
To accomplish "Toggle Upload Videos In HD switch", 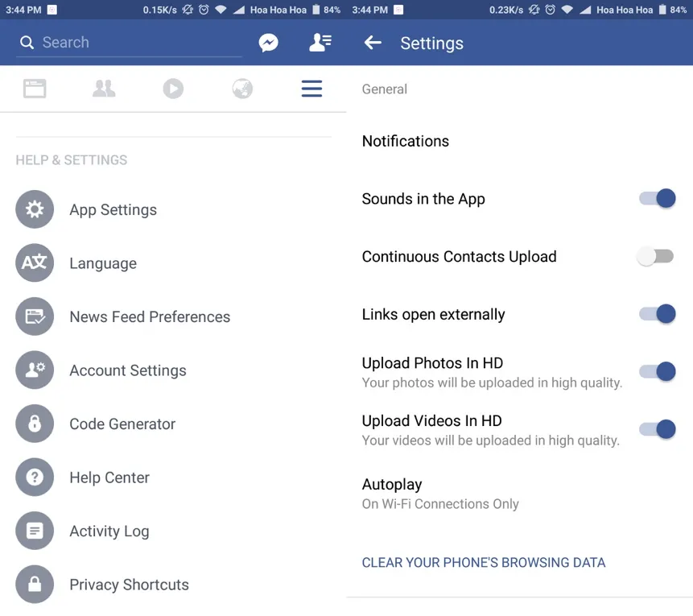I will [x=658, y=429].
